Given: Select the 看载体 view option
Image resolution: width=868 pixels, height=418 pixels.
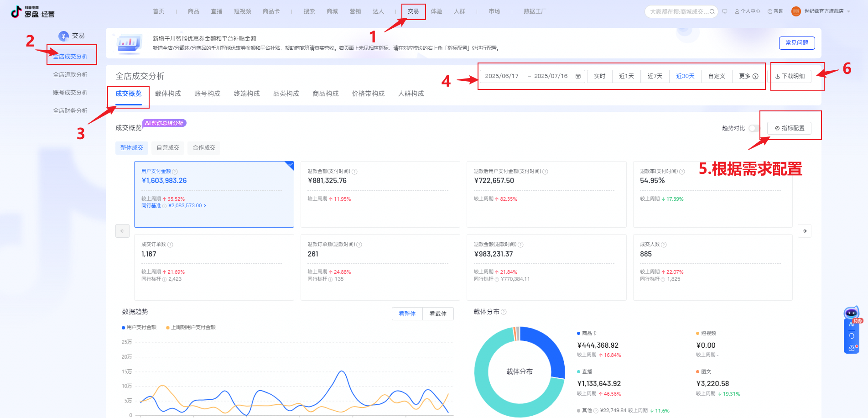Looking at the screenshot, I should click(x=438, y=314).
